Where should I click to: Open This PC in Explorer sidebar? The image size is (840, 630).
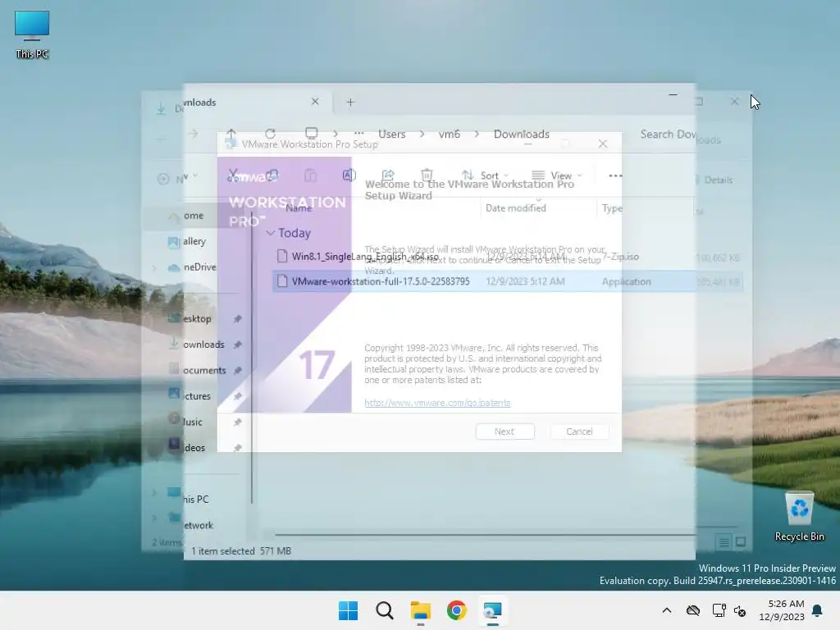(x=189, y=500)
